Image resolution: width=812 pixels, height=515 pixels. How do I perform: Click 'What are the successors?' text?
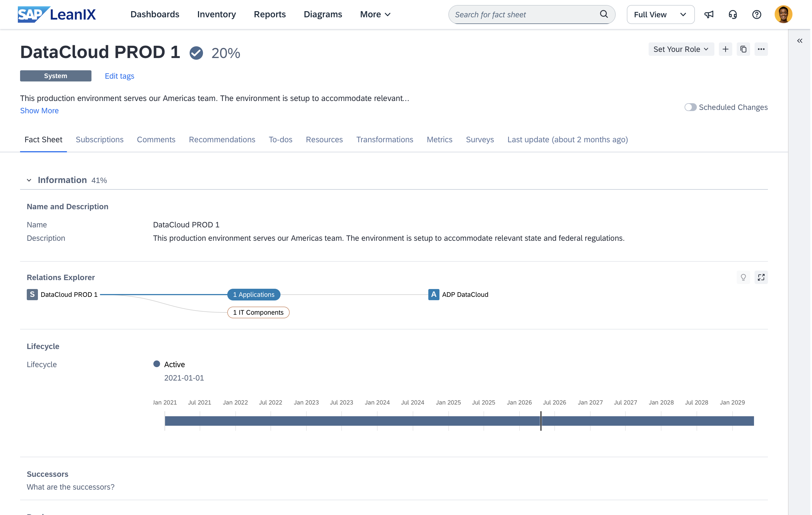tap(71, 487)
